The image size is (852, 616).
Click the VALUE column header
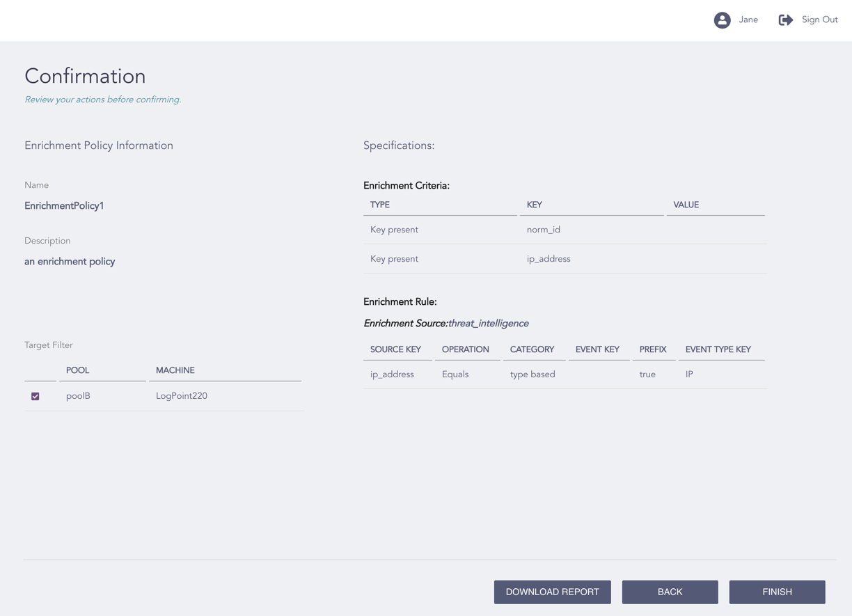point(686,205)
